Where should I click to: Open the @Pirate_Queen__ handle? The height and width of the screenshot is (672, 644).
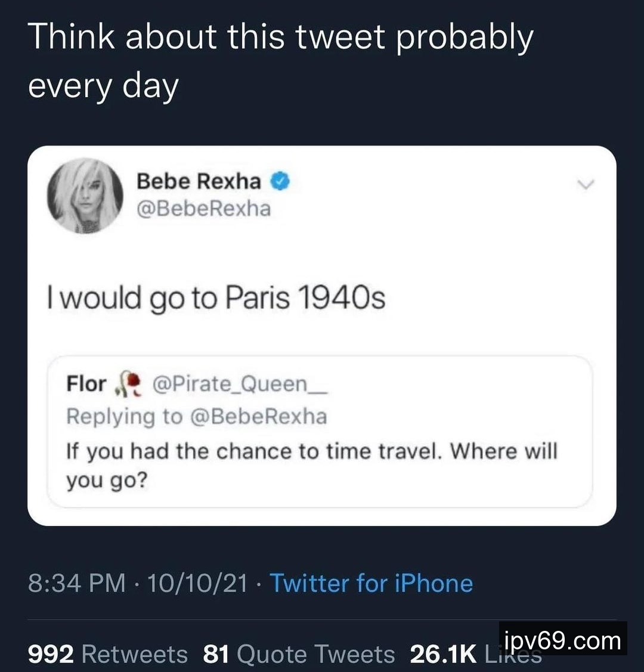(240, 384)
